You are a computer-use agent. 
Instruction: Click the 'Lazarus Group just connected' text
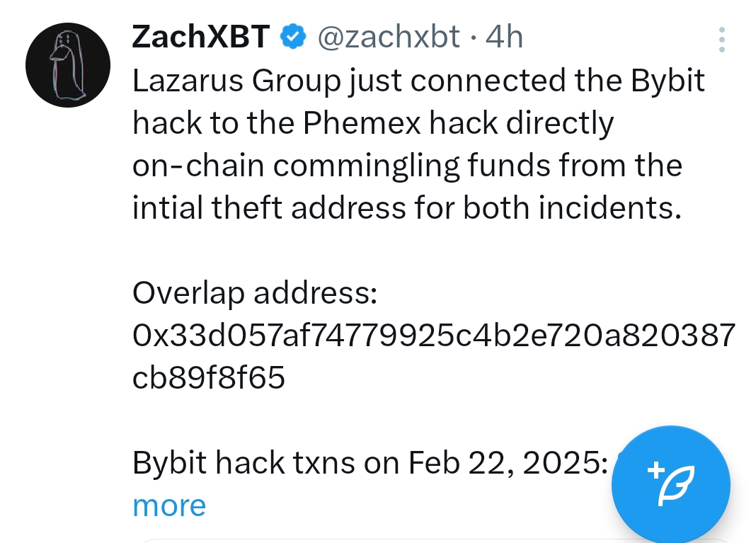[x=348, y=80]
